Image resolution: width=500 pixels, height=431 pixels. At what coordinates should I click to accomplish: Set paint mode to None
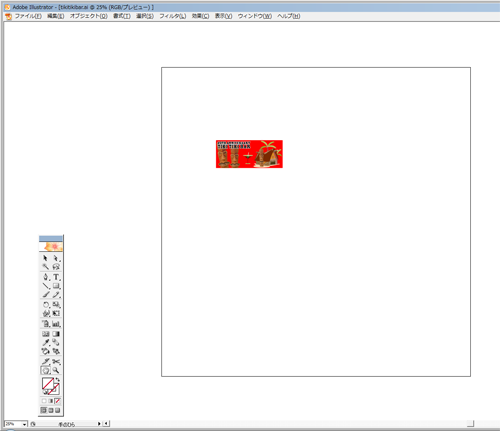click(57, 401)
